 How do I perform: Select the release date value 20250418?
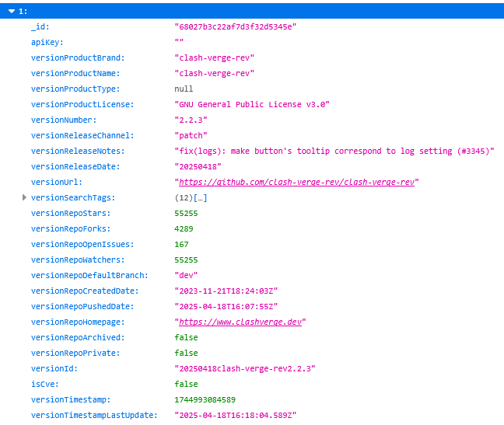click(x=198, y=166)
